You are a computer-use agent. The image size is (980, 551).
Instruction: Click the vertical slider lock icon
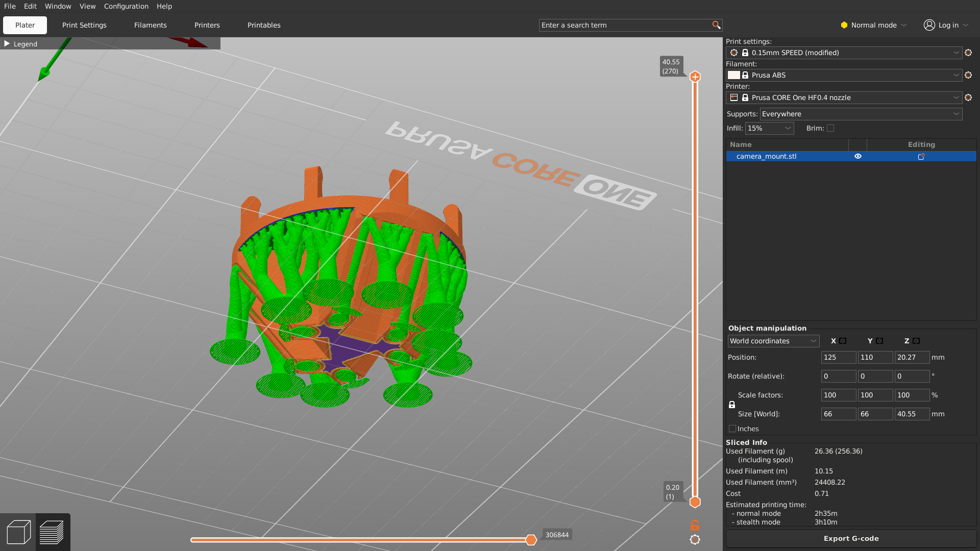[x=695, y=525]
